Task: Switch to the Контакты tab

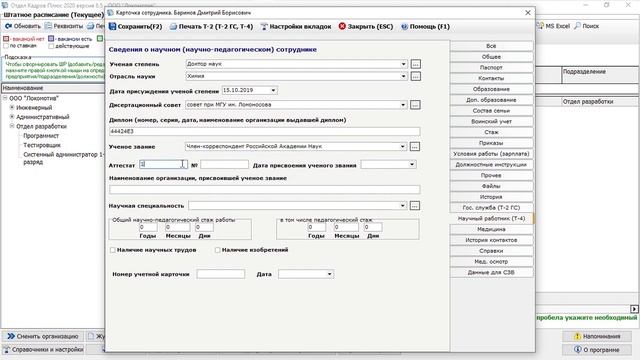Action: click(491, 78)
